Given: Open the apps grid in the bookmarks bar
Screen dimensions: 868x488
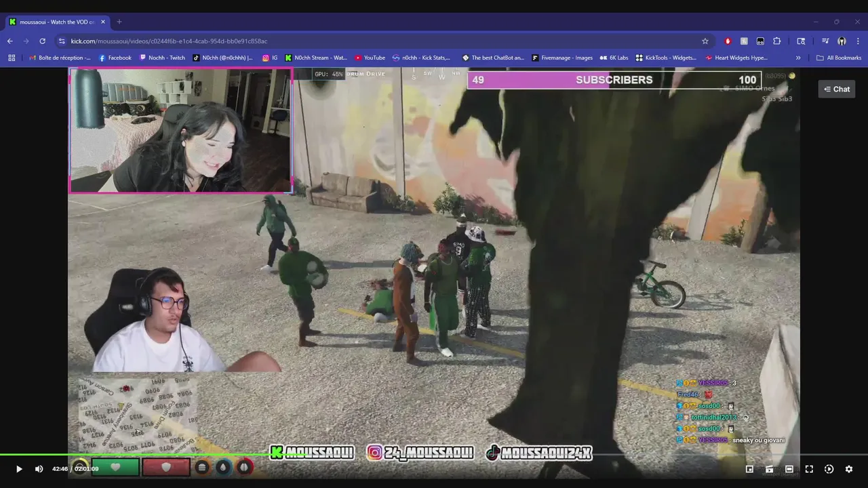Looking at the screenshot, I should [x=12, y=58].
